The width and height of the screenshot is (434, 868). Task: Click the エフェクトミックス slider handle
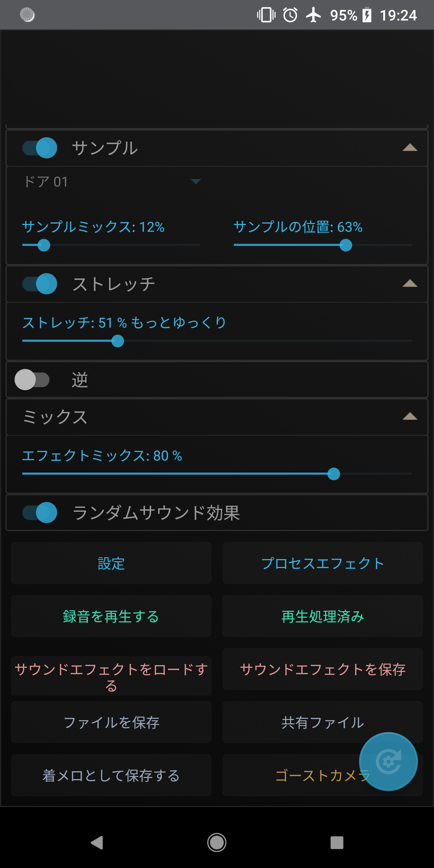[x=334, y=474]
